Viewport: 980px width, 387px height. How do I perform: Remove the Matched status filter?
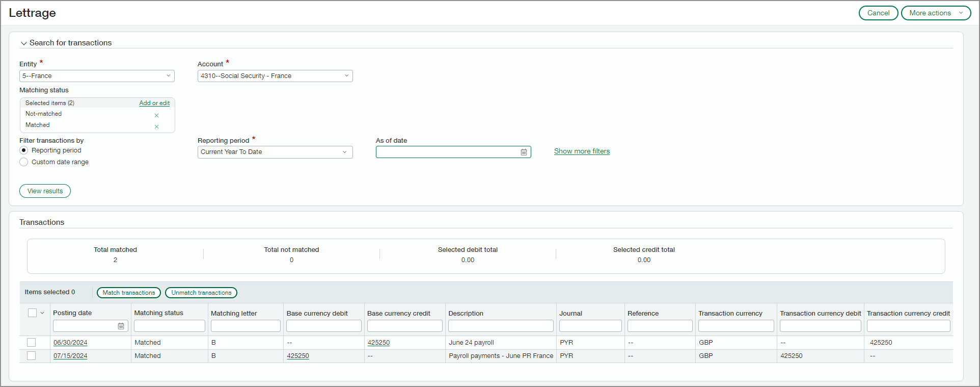coord(156,126)
